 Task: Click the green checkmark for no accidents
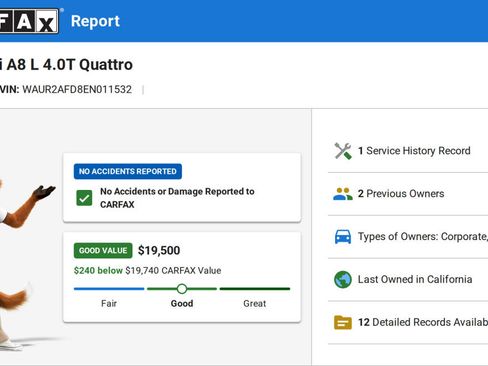pyautogui.click(x=84, y=198)
